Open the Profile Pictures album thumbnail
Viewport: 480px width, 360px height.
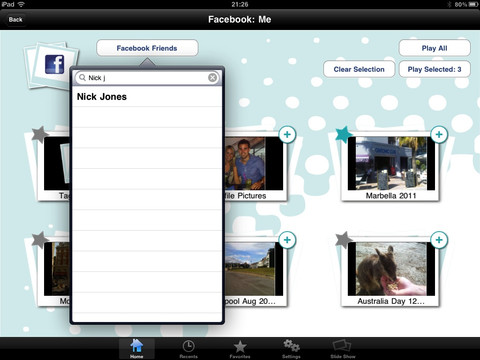[x=253, y=163]
